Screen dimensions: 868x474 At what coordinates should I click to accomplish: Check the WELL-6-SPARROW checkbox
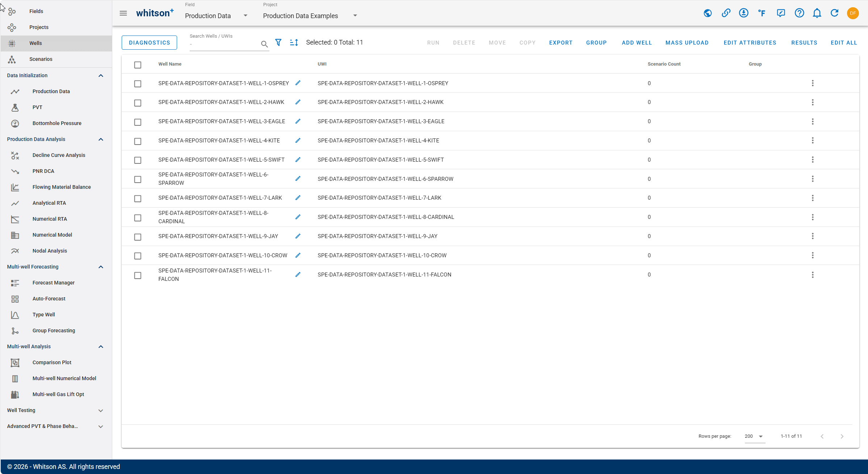pos(138,179)
